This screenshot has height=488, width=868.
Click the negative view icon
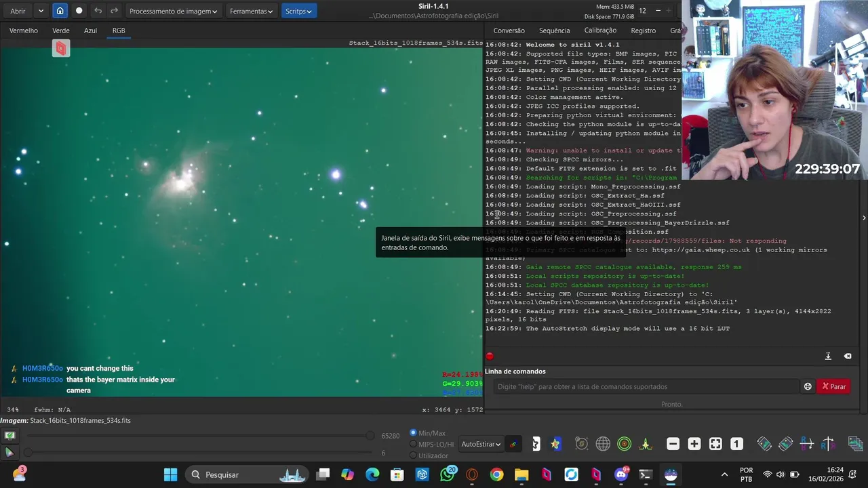pyautogui.click(x=536, y=444)
